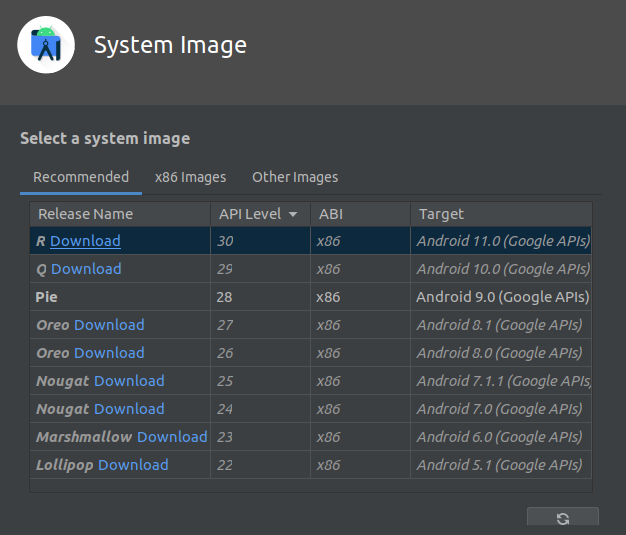Select API level 22 cell
The height and width of the screenshot is (535, 626).
260,465
